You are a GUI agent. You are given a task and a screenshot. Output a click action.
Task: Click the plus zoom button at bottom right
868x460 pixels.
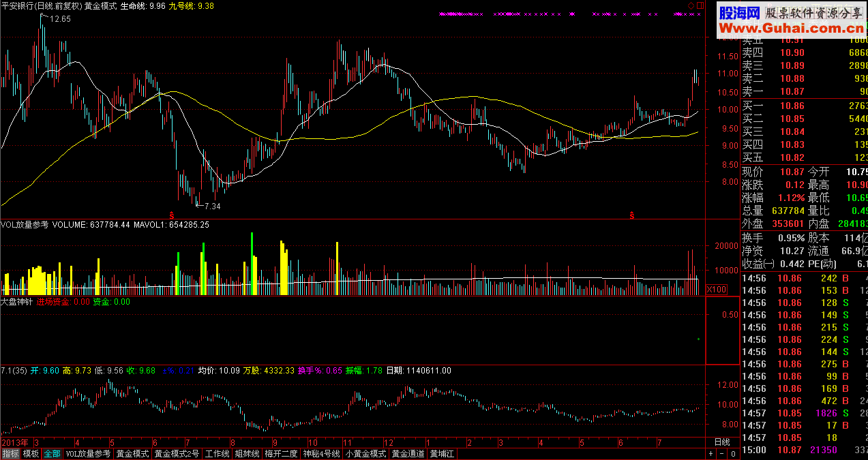coord(711,454)
